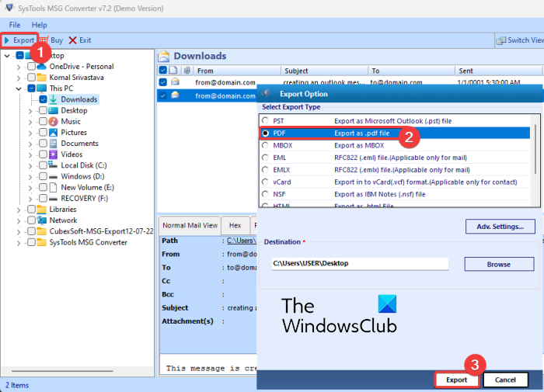Click the Pictures icon in tree
The height and width of the screenshot is (392, 544).
point(54,133)
